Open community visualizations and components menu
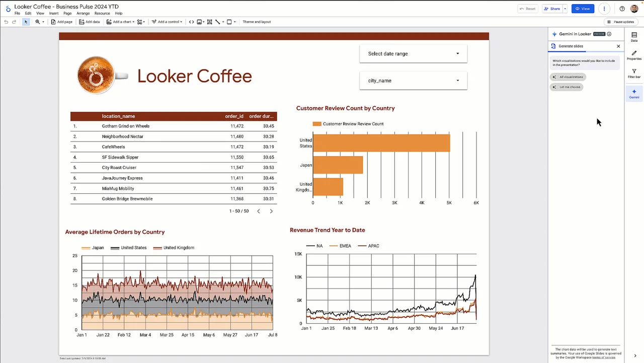 coord(141,22)
